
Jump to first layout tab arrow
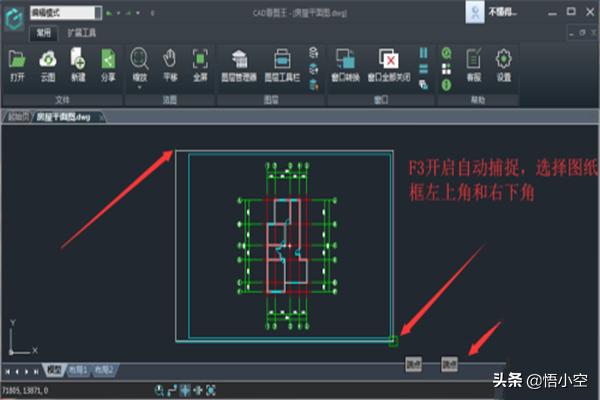pos(7,371)
